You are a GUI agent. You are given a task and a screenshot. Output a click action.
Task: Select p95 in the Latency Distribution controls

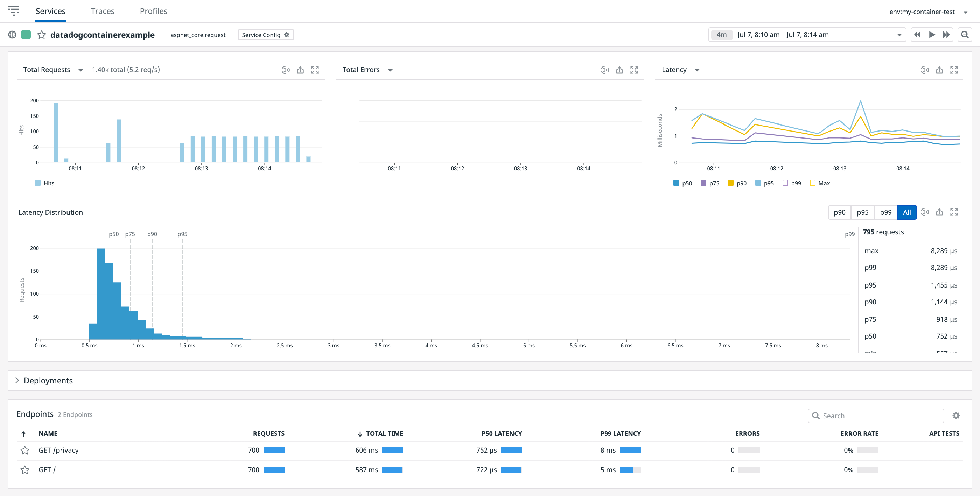click(x=862, y=212)
